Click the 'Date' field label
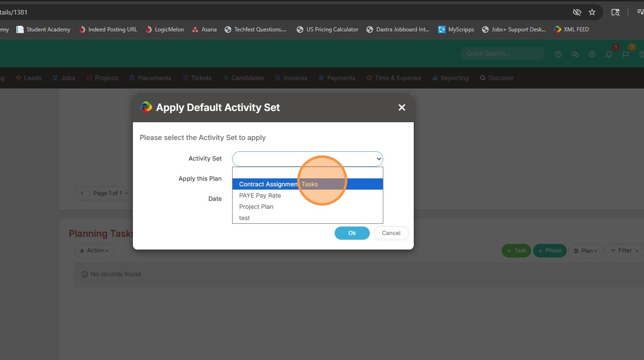The image size is (644, 360). (x=215, y=199)
